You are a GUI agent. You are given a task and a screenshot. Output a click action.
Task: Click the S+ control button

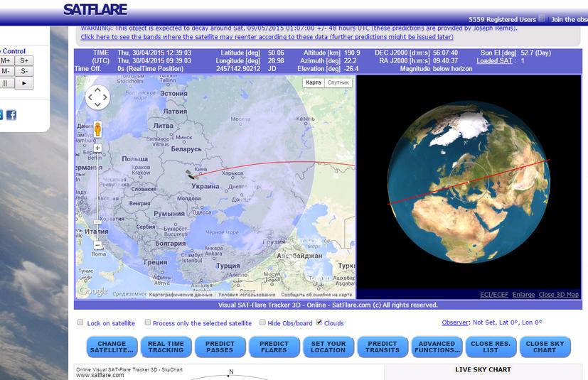[24, 60]
